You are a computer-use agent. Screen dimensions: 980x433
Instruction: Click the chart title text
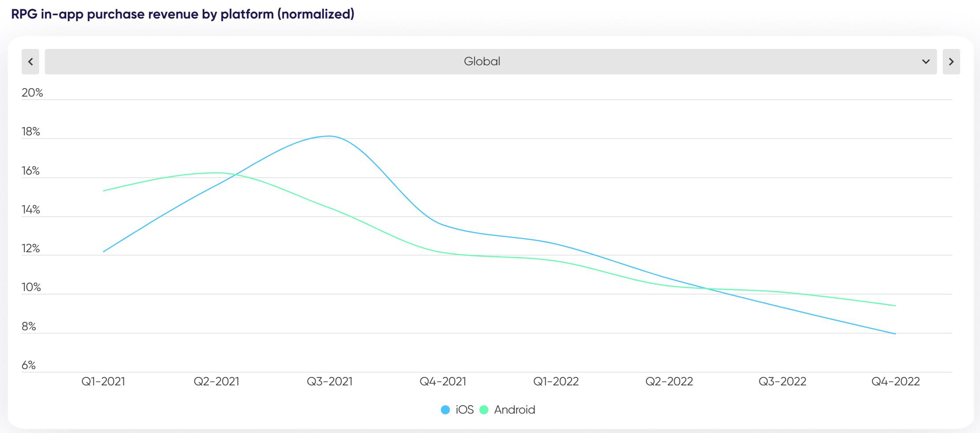183,14
